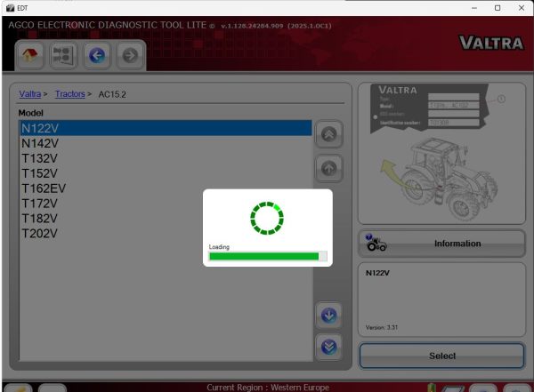Screen dimensions: 534x392
Task: Maximize the EDT window
Action: click(x=498, y=8)
